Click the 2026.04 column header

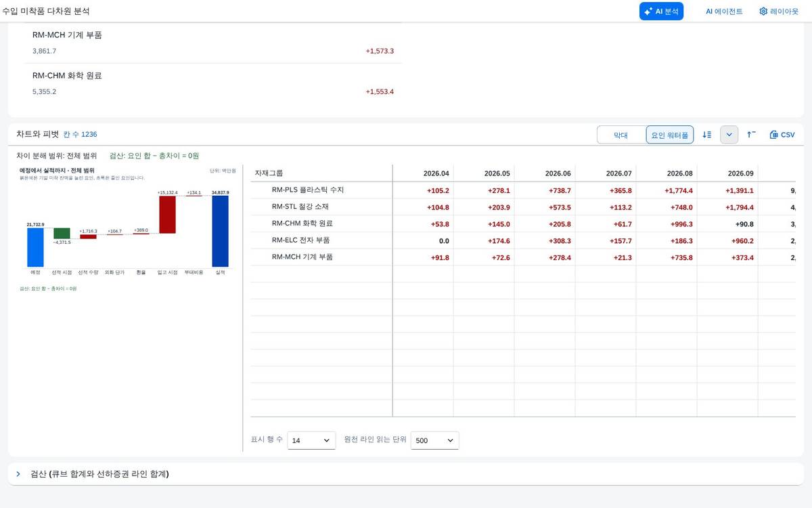(x=423, y=173)
